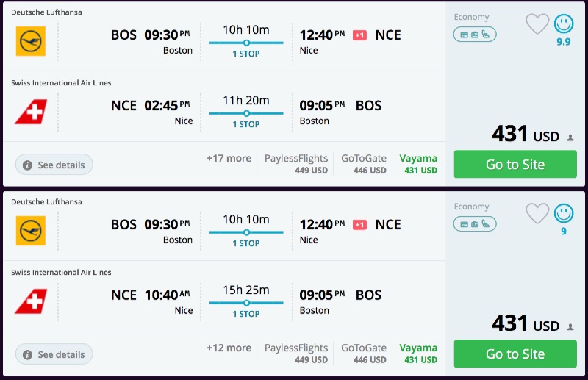588x380 pixels.
Task: Click the 15h 25m 1 stop indicator
Action: (x=246, y=298)
